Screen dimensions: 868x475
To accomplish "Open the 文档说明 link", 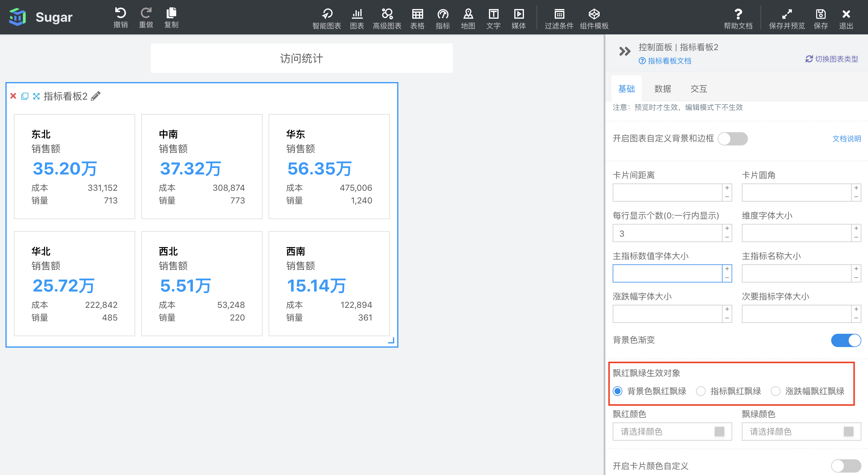I will click(847, 139).
